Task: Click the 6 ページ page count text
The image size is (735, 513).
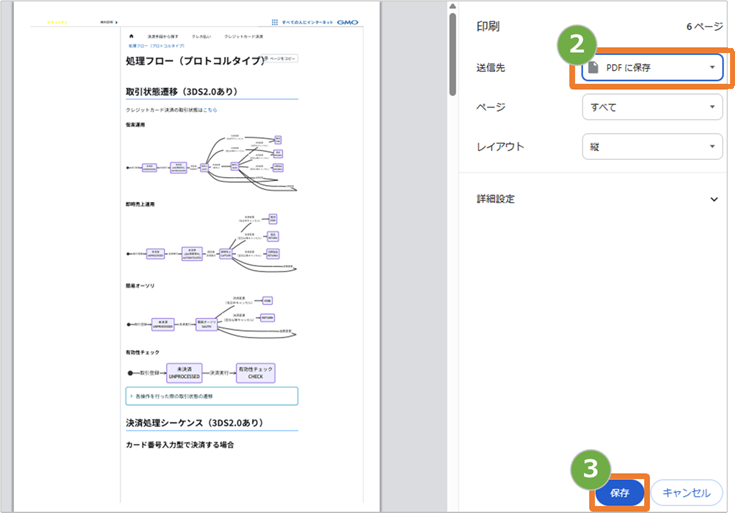Action: (704, 26)
